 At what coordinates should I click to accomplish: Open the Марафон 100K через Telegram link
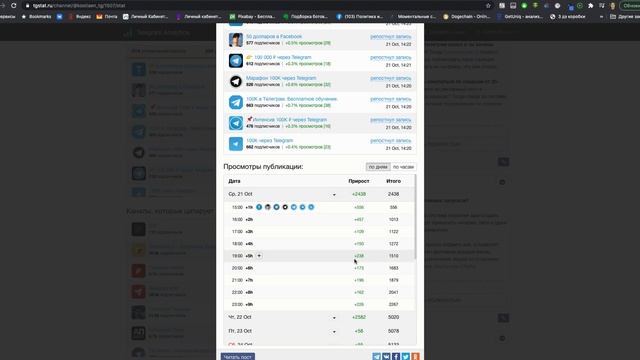(281, 78)
